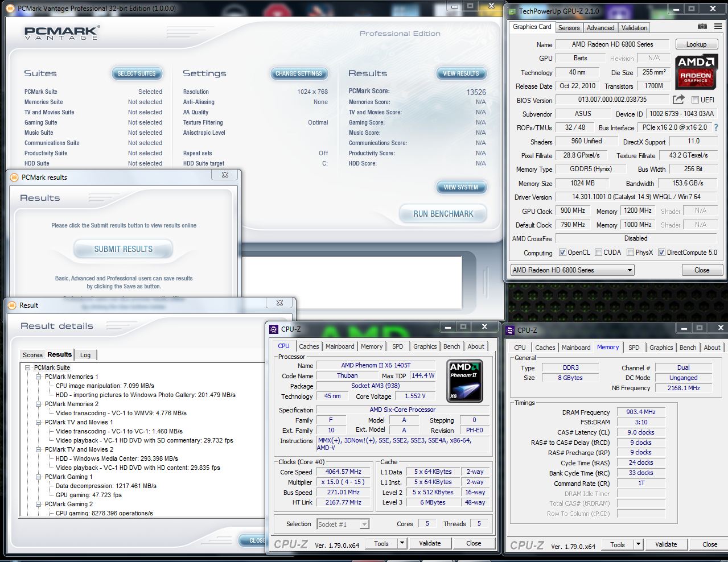This screenshot has height=562, width=728.
Task: Open SPD tab in CPU-Z Memory window
Action: click(634, 348)
